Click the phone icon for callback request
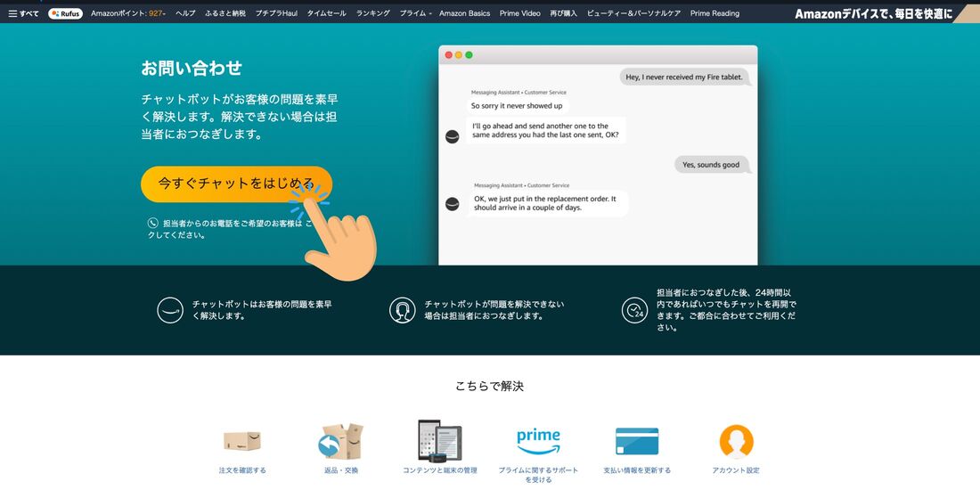 (153, 223)
